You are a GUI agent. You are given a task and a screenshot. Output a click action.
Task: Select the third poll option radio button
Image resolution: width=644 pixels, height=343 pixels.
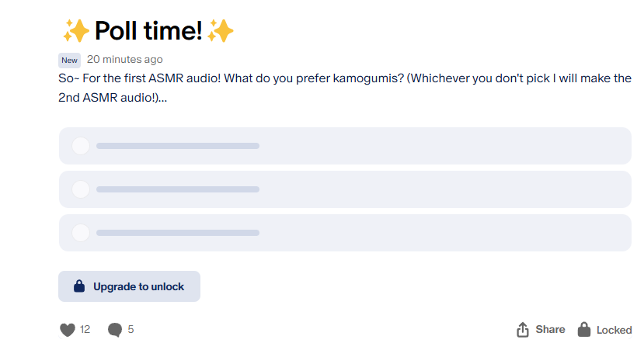[x=81, y=233]
